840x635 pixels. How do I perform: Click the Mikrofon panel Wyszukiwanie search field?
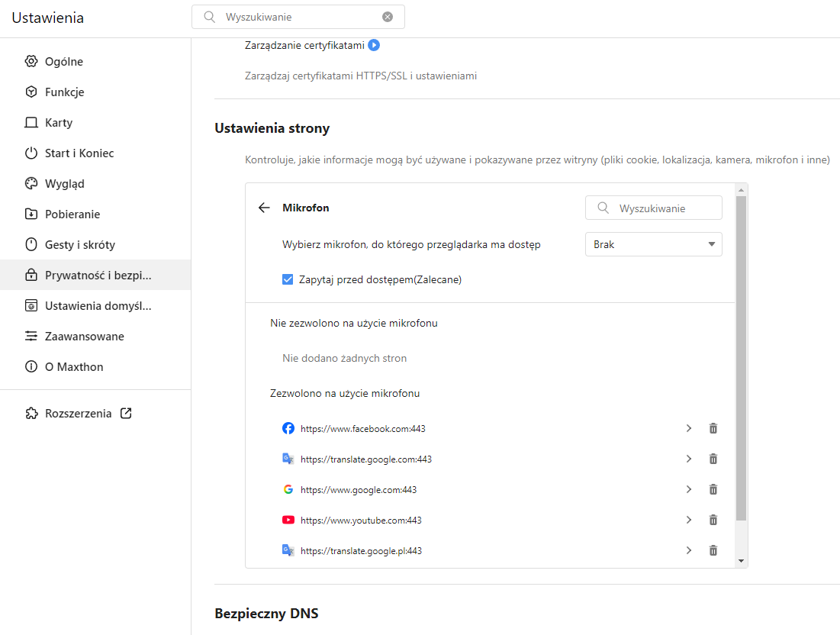click(x=654, y=208)
